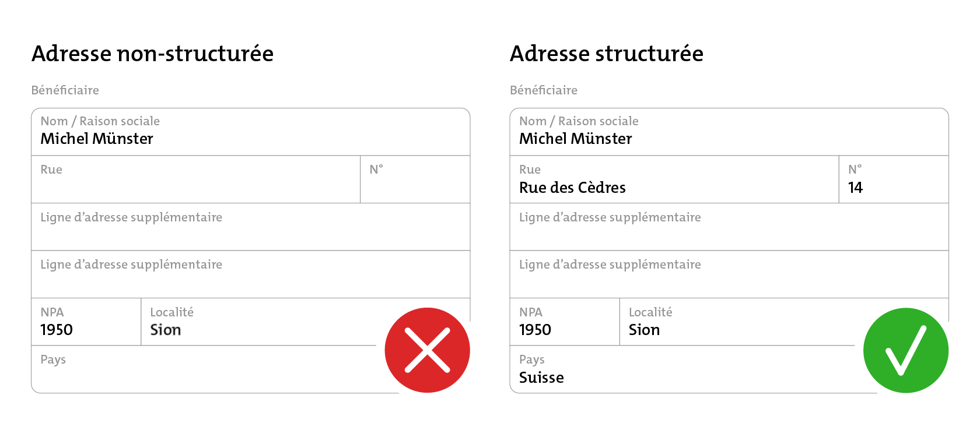Click the red cross icon
The height and width of the screenshot is (437, 980).
click(427, 350)
